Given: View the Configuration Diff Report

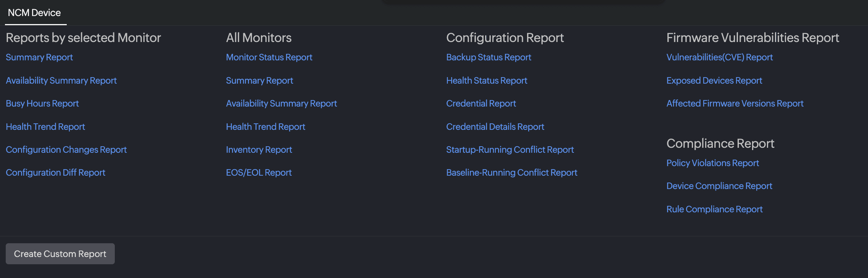Looking at the screenshot, I should pyautogui.click(x=56, y=173).
